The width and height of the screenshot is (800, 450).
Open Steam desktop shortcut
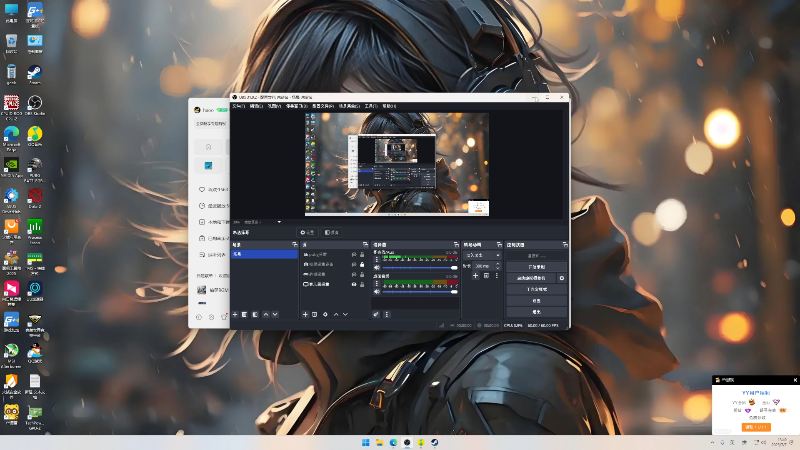click(35, 74)
